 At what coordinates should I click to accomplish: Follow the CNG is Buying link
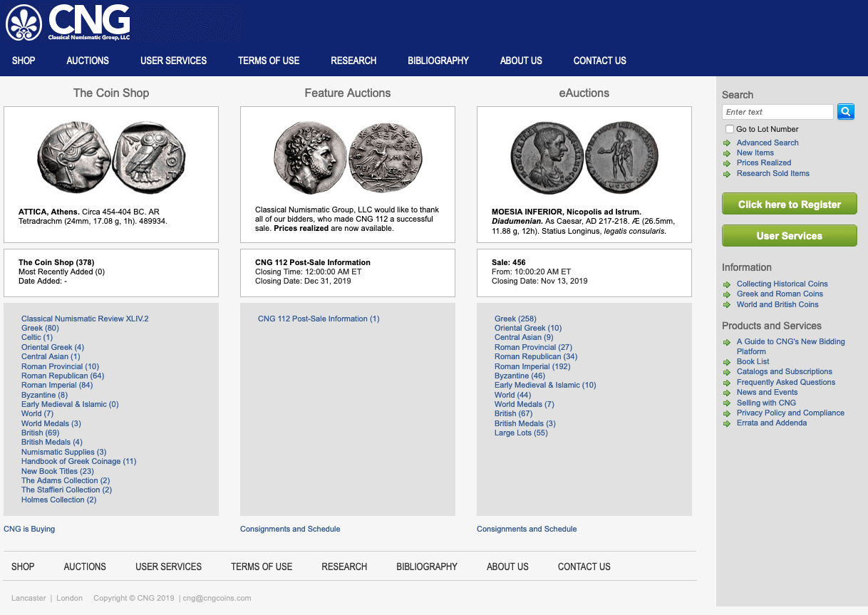click(29, 529)
